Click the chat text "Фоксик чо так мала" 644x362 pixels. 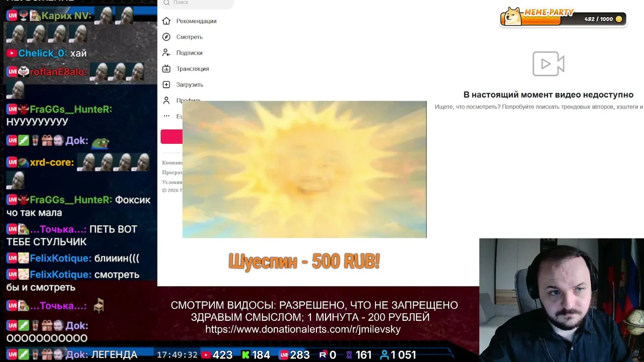point(78,206)
